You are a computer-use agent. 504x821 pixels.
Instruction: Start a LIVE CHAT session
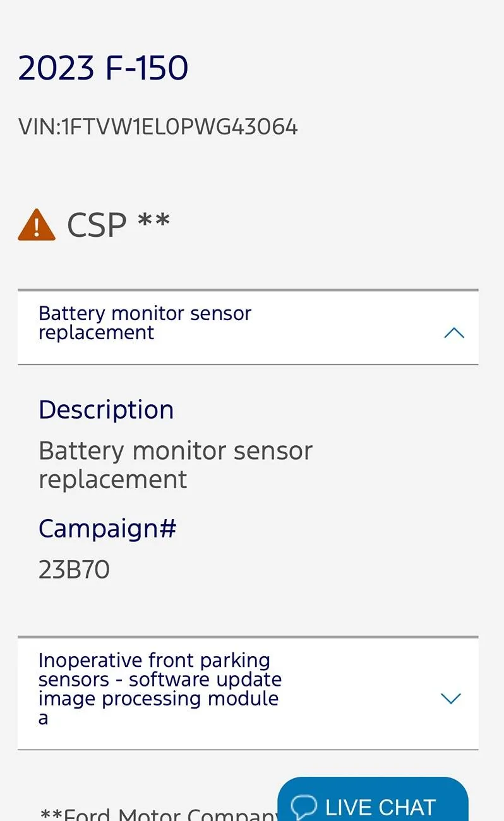[x=373, y=802]
